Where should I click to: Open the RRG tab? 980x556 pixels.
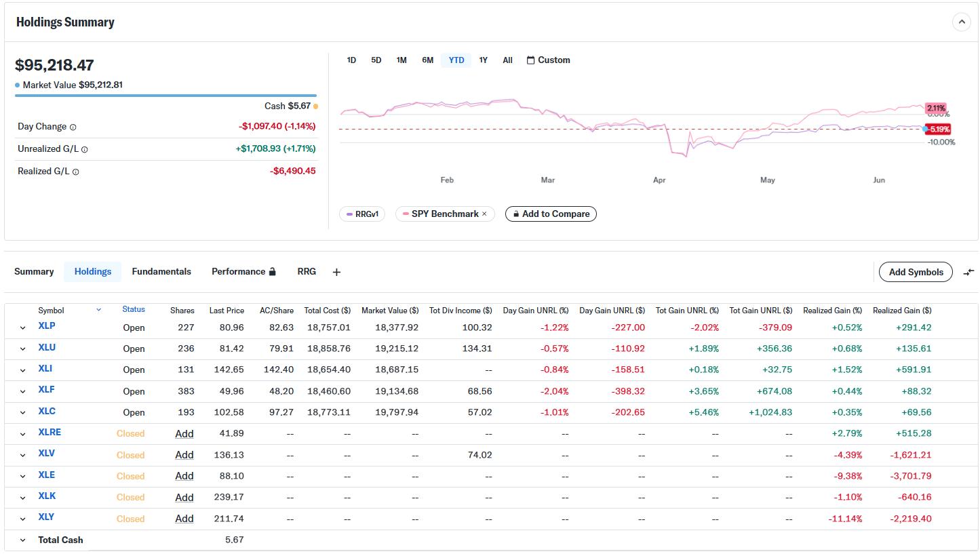point(307,271)
